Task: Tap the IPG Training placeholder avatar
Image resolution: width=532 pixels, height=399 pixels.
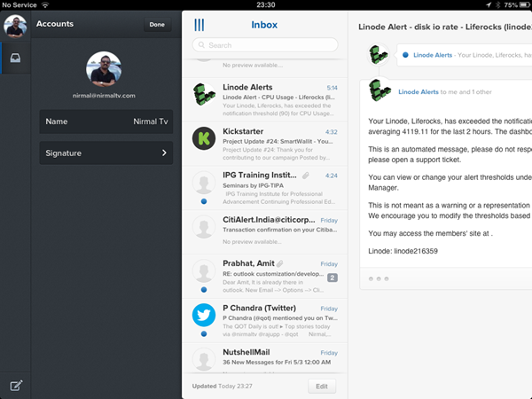Action: (x=204, y=183)
